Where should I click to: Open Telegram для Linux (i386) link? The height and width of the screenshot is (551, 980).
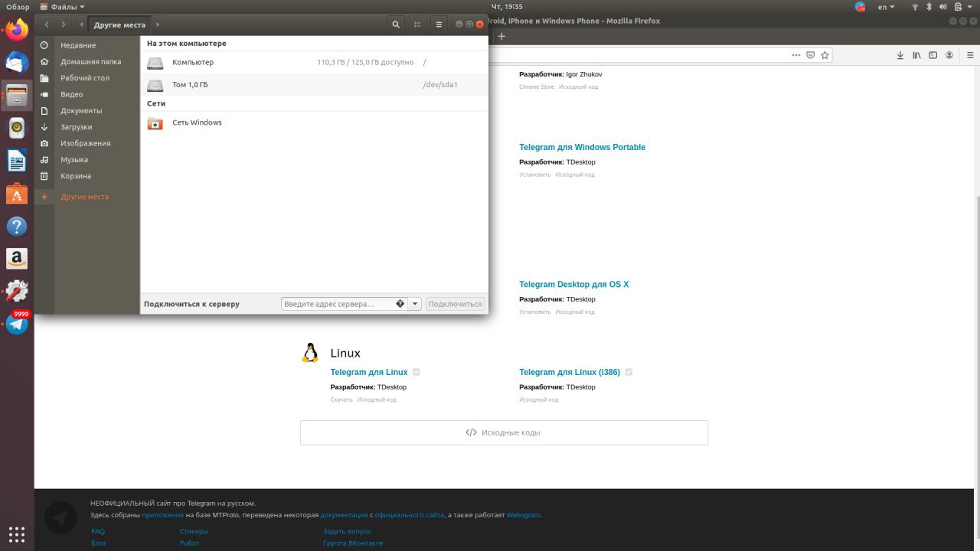click(570, 372)
